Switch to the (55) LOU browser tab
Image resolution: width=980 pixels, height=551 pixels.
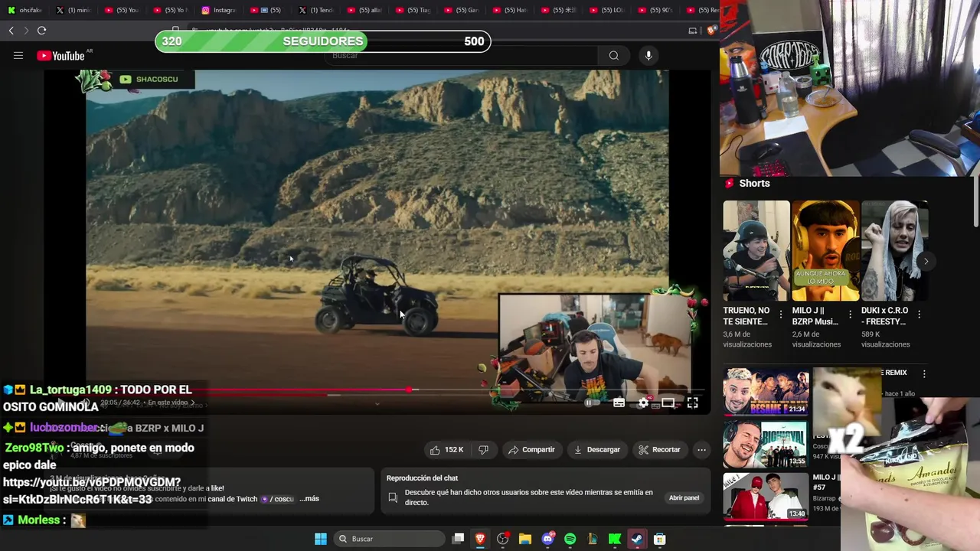tap(607, 10)
